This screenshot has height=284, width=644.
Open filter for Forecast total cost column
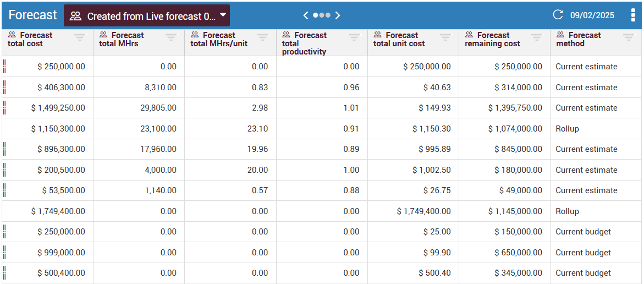[x=80, y=37]
